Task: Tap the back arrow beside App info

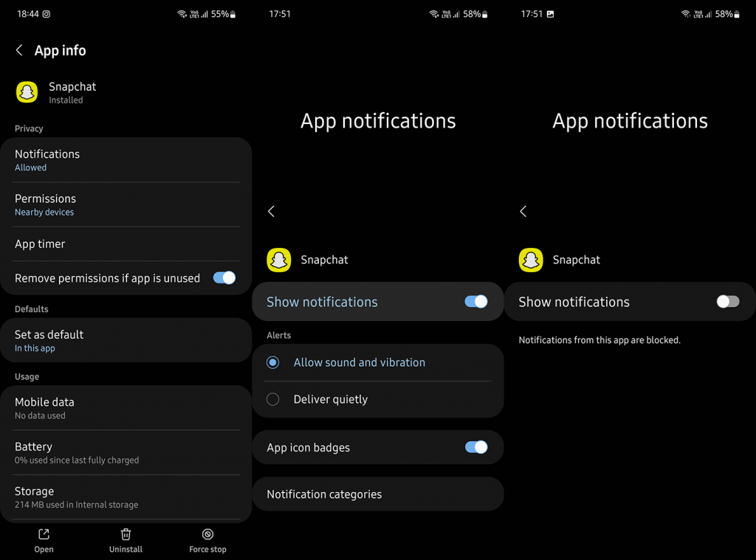Action: click(x=19, y=50)
